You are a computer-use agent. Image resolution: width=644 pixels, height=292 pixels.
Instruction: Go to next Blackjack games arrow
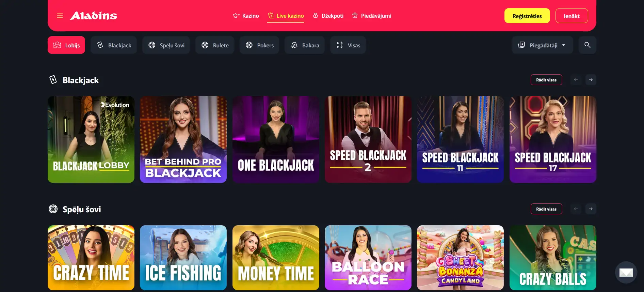coord(591,80)
